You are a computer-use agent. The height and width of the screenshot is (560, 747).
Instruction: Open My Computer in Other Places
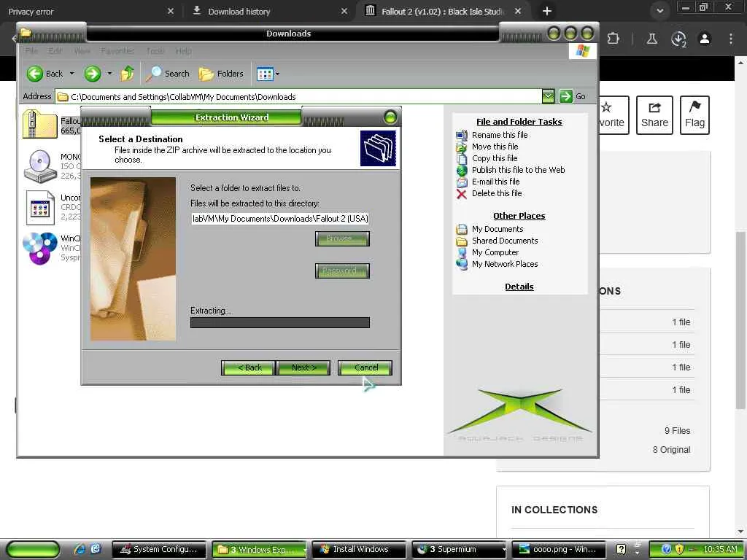tap(495, 252)
